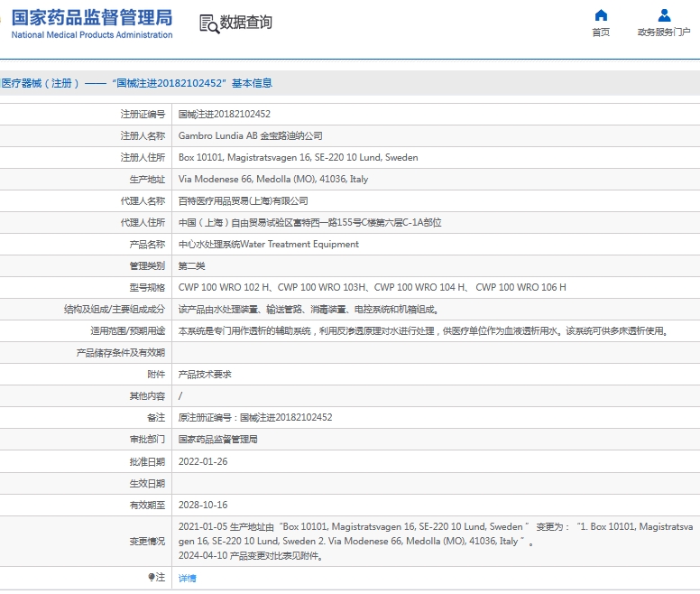Click the 适用范围/预期用途 label

pos(128,331)
